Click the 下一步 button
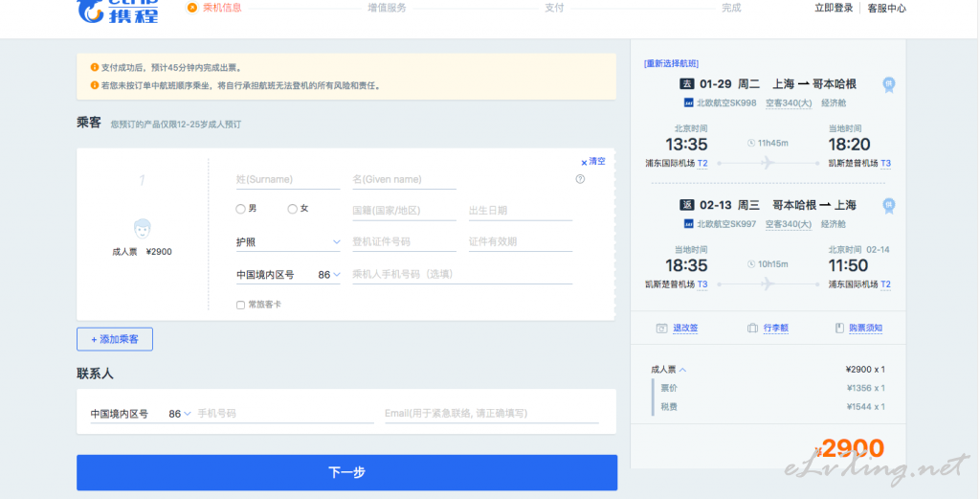Image resolution: width=980 pixels, height=499 pixels. [x=346, y=473]
